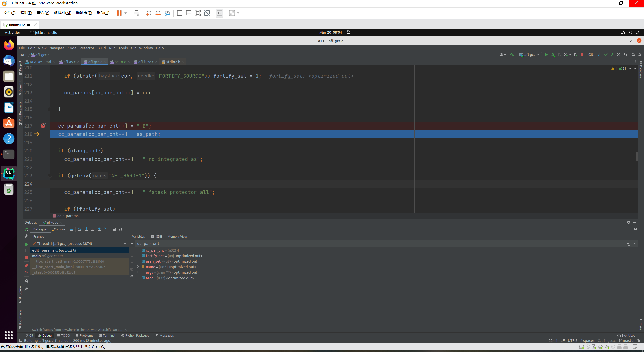Screen dimensions: 644x352
Task: Click the Git rollback icon
Action: point(625,55)
